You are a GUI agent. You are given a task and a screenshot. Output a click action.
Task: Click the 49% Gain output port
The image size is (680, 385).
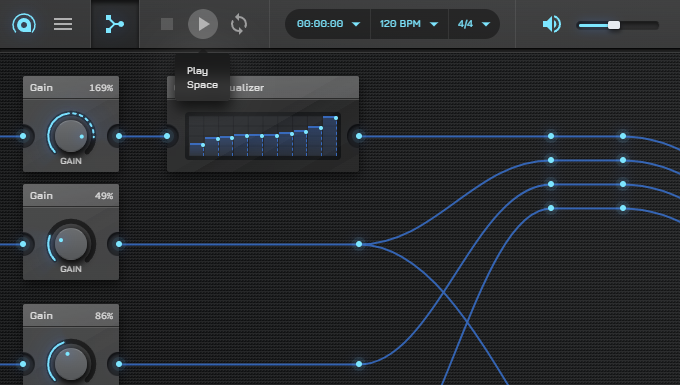pyautogui.click(x=119, y=244)
